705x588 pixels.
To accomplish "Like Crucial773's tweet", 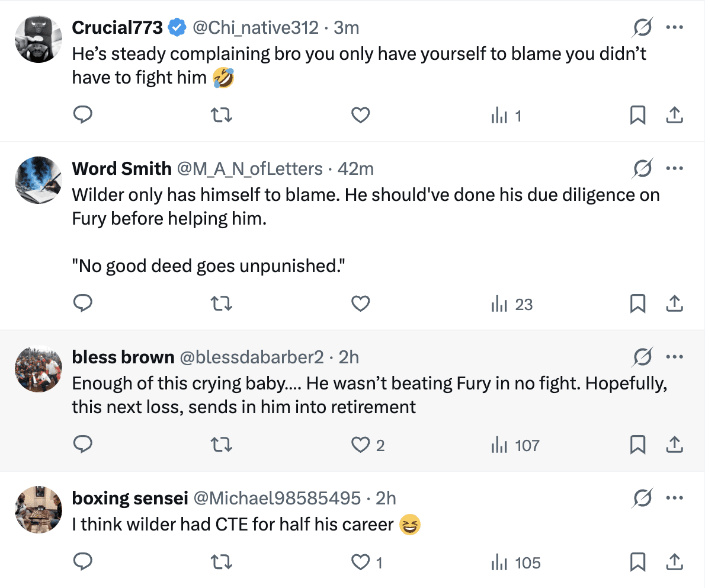I will pos(360,116).
